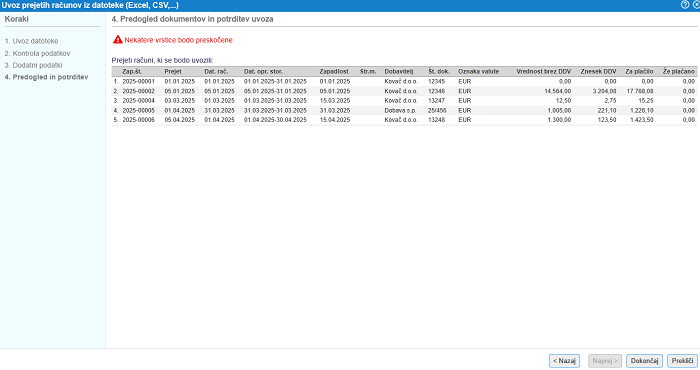Click the Oznaka valute column header

(x=478, y=71)
